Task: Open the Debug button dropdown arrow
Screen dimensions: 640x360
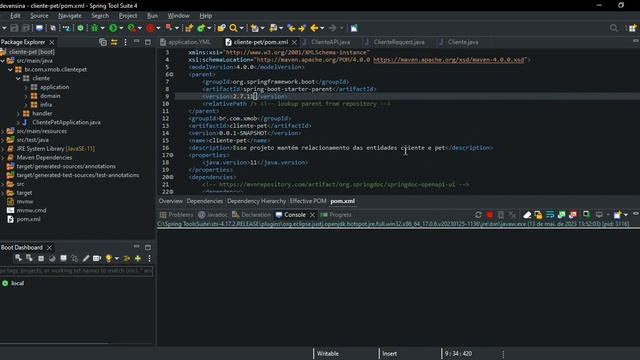Action: [102, 28]
